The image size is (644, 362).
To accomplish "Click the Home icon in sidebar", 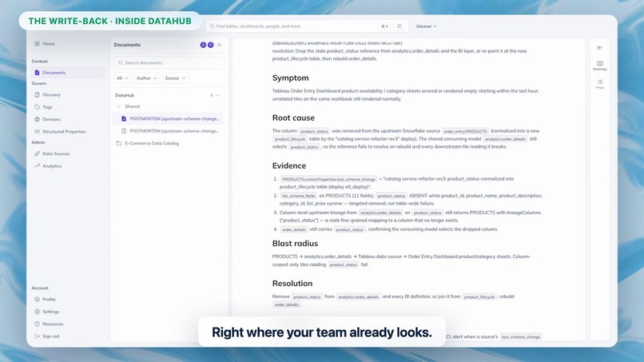I will click(x=37, y=44).
